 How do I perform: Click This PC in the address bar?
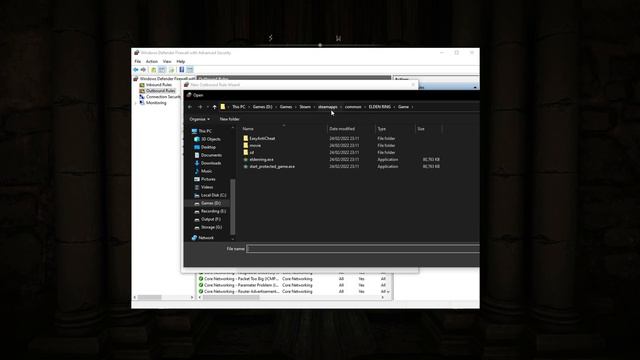pos(239,107)
